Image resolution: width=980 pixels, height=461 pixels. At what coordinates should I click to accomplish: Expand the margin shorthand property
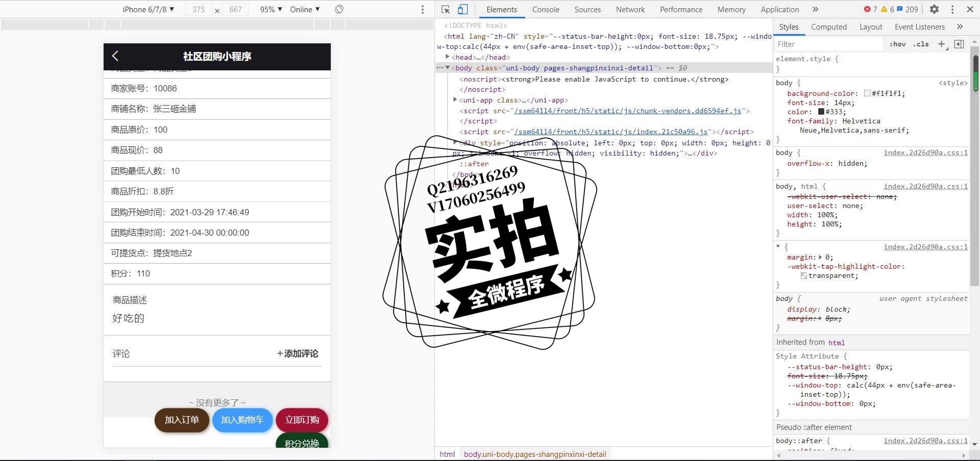click(820, 257)
